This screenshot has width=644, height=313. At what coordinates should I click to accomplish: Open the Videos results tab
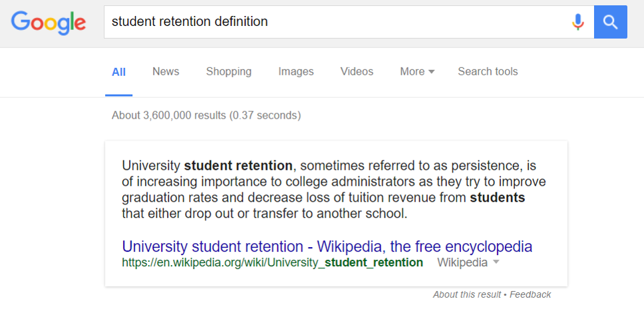pyautogui.click(x=357, y=71)
